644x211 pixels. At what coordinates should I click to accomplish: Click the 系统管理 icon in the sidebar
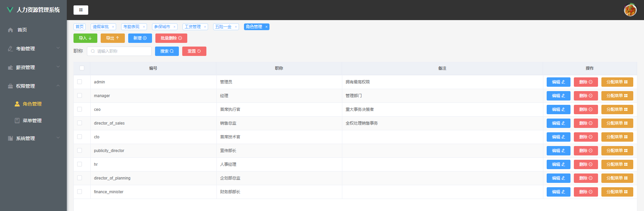tap(10, 138)
